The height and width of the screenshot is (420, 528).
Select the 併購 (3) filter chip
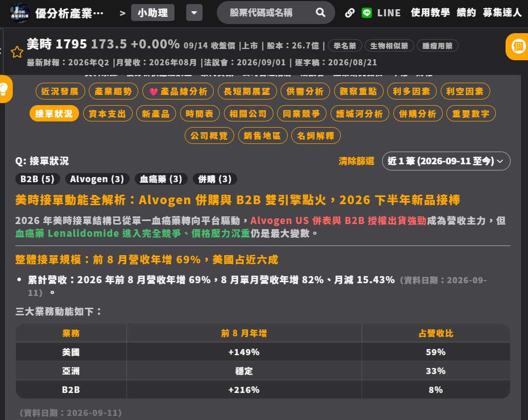click(x=215, y=179)
